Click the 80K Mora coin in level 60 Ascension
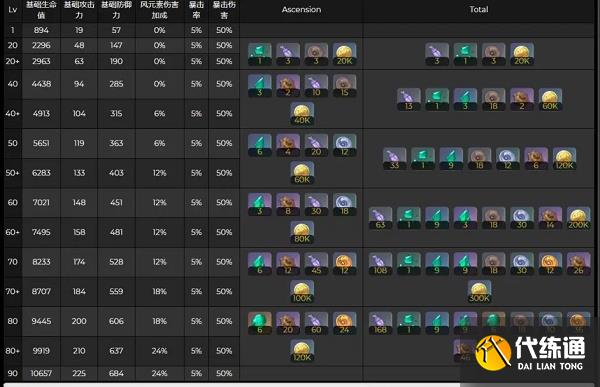Screen dimensions: 600x387 click(x=302, y=232)
